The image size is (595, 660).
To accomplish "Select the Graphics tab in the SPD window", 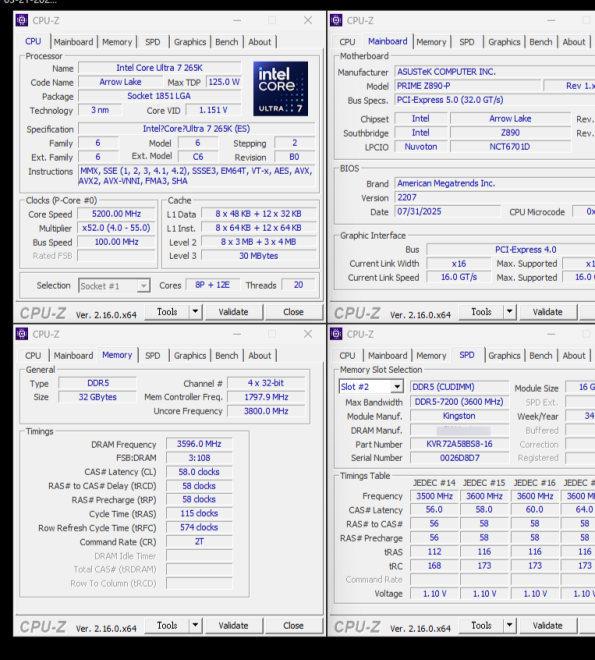I will click(x=504, y=356).
